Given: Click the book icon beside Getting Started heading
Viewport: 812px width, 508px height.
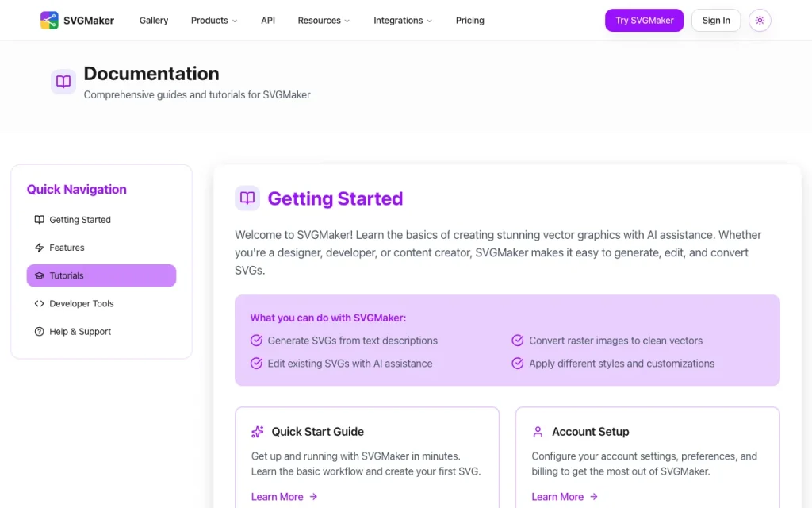Looking at the screenshot, I should pyautogui.click(x=247, y=198).
